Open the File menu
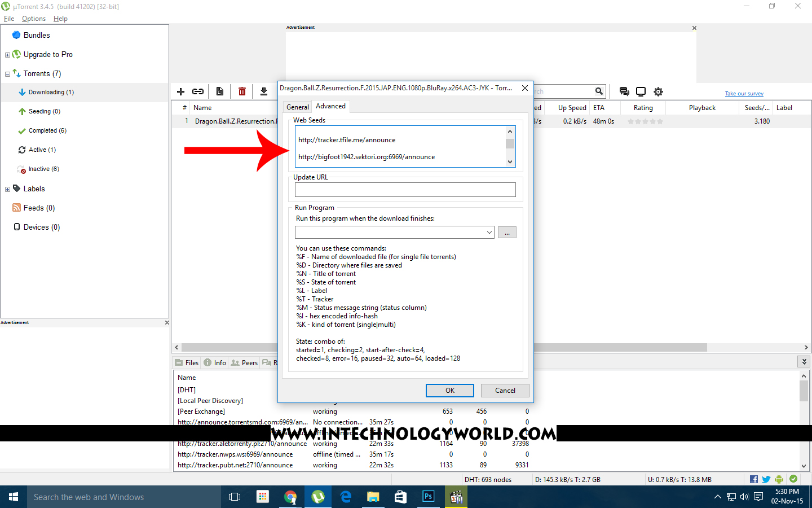The image size is (812, 508). coord(9,19)
